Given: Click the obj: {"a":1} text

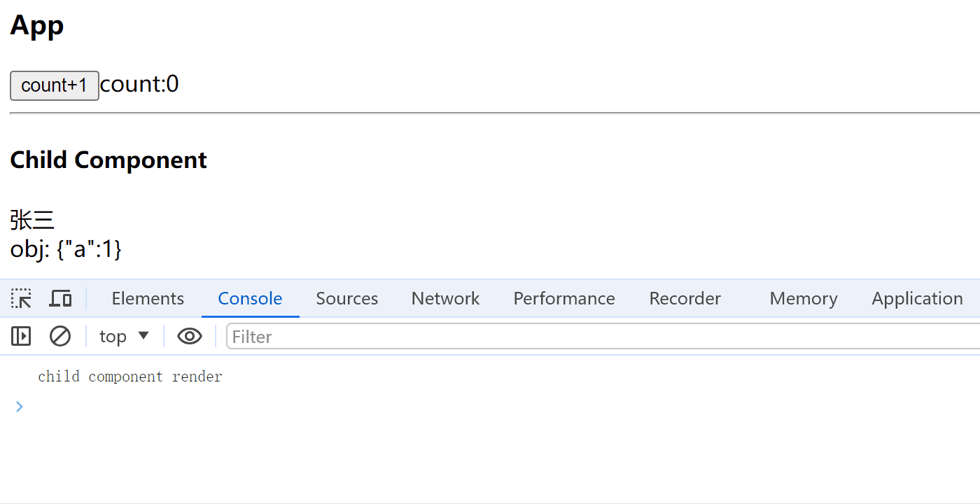Looking at the screenshot, I should pyautogui.click(x=66, y=248).
